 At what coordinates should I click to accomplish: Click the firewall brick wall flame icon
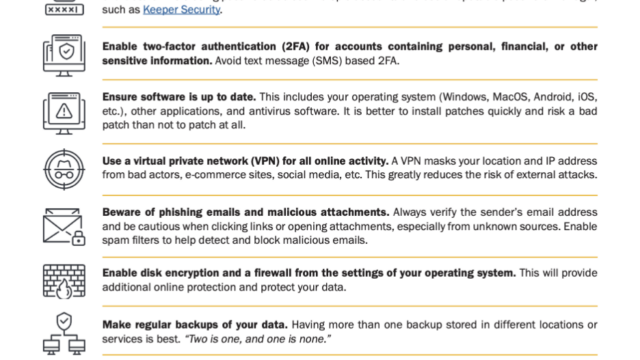tap(64, 282)
